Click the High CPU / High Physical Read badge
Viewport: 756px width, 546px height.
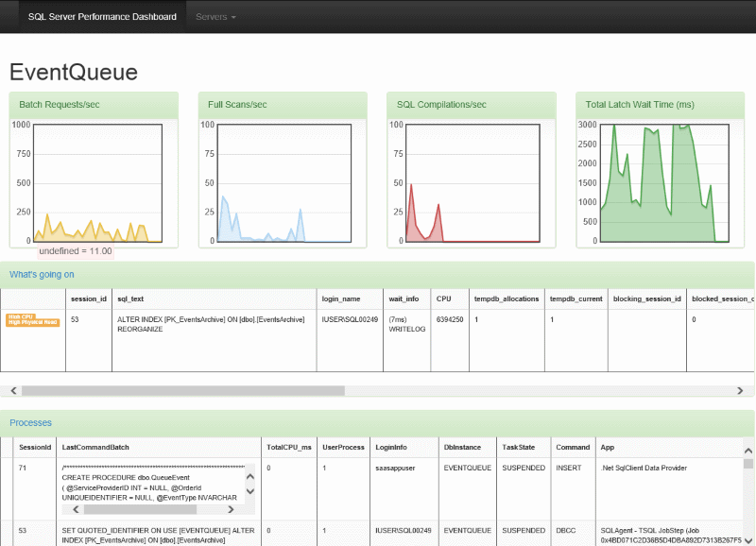click(32, 320)
